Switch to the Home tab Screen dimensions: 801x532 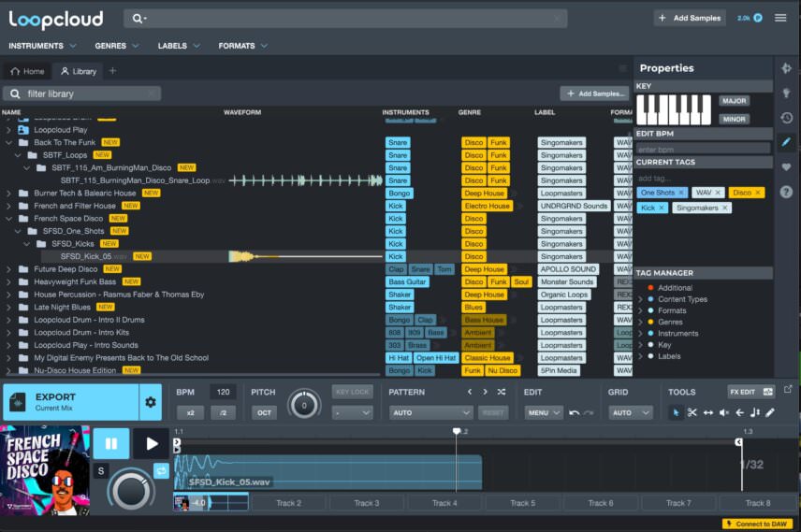27,71
